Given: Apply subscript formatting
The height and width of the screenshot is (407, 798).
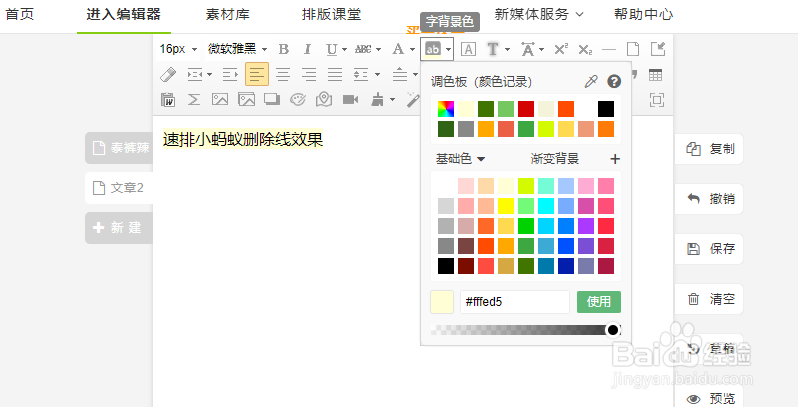Looking at the screenshot, I should coord(585,49).
